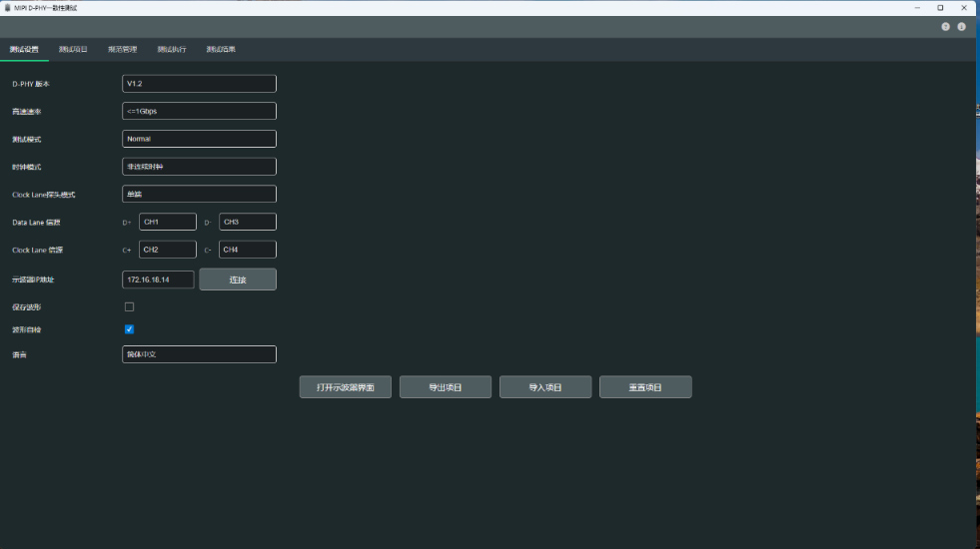Open the 测试模式 dropdown set to Normal

[x=199, y=139]
